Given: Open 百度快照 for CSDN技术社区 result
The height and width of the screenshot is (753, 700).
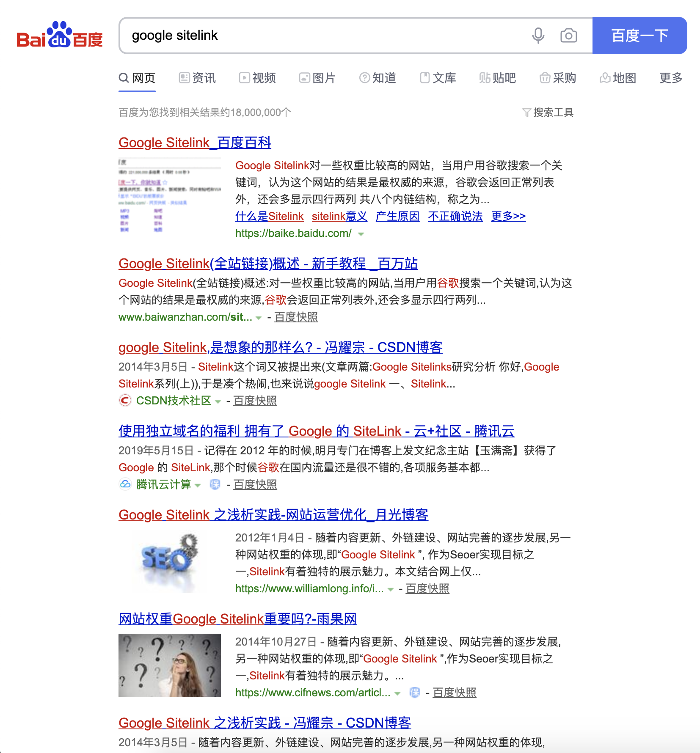Looking at the screenshot, I should click(255, 401).
